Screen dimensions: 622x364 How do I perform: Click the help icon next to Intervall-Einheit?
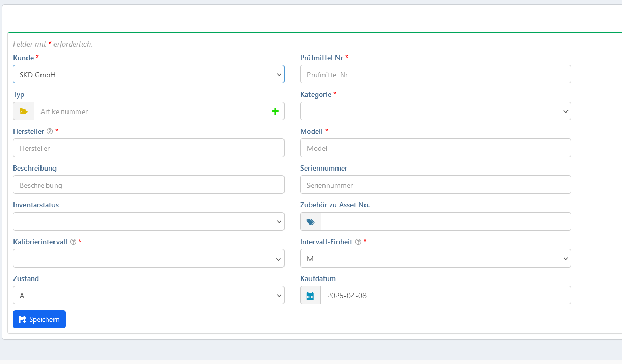click(358, 242)
